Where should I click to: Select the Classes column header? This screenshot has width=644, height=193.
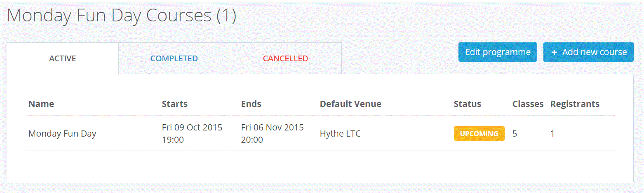(528, 104)
